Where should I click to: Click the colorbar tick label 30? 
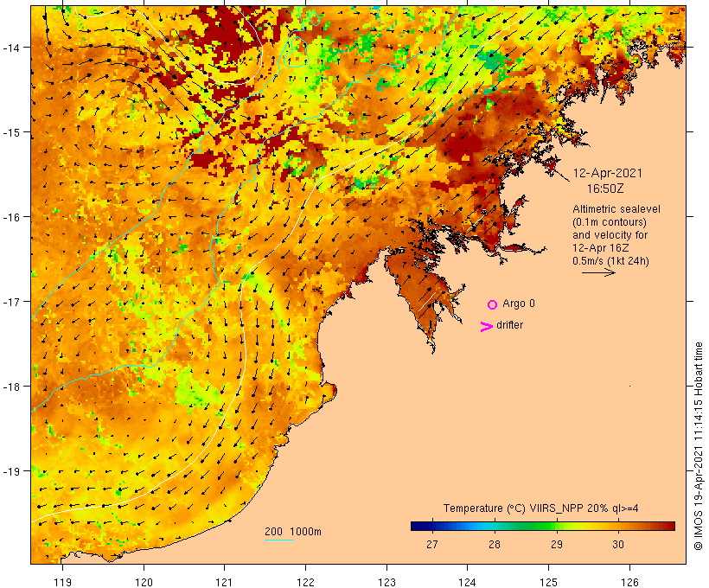coord(618,544)
